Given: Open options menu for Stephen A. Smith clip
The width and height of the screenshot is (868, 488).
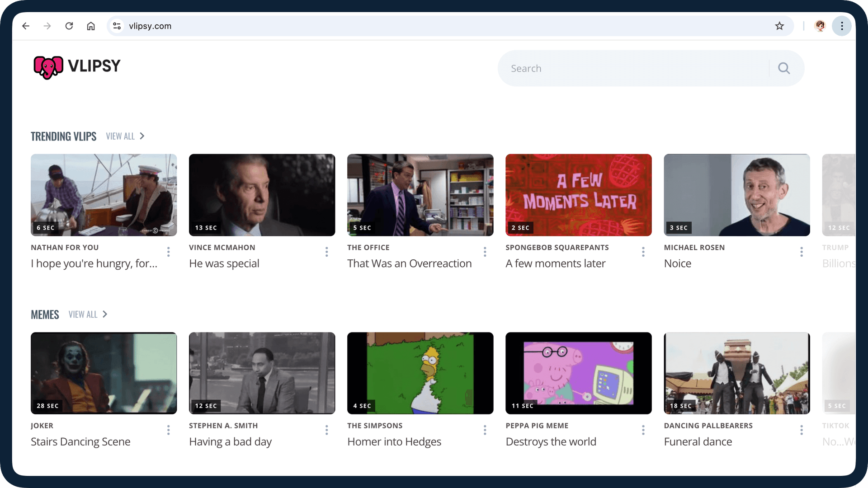Looking at the screenshot, I should [x=326, y=430].
